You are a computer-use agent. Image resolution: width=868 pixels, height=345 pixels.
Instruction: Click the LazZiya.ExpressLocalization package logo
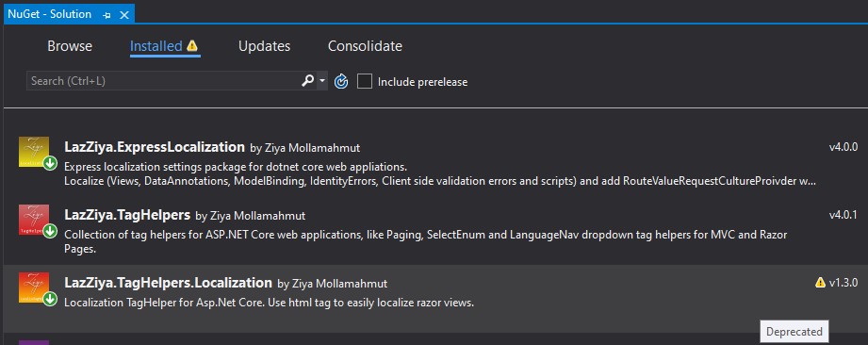34,151
